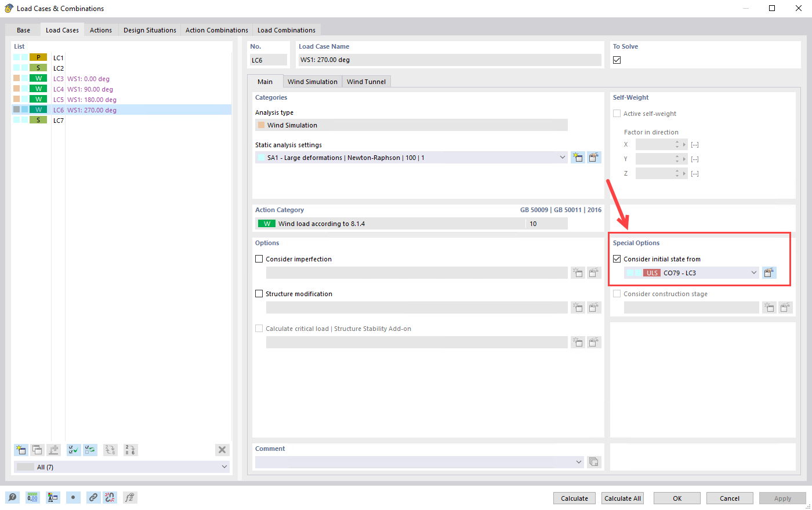Open the Load Combinations tab
The height and width of the screenshot is (510, 812).
pos(287,30)
